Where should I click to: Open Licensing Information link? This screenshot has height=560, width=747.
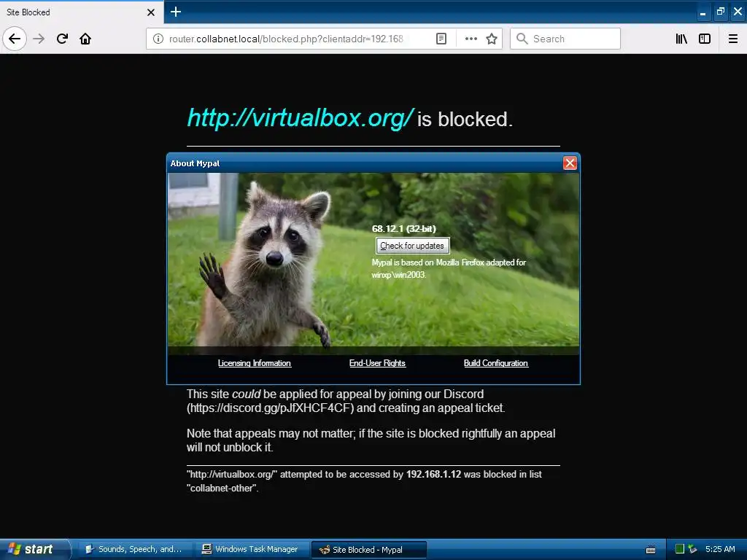pyautogui.click(x=255, y=363)
